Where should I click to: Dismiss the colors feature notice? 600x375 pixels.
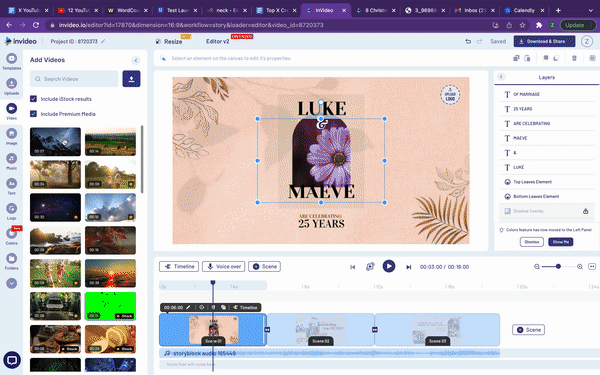coord(532,242)
